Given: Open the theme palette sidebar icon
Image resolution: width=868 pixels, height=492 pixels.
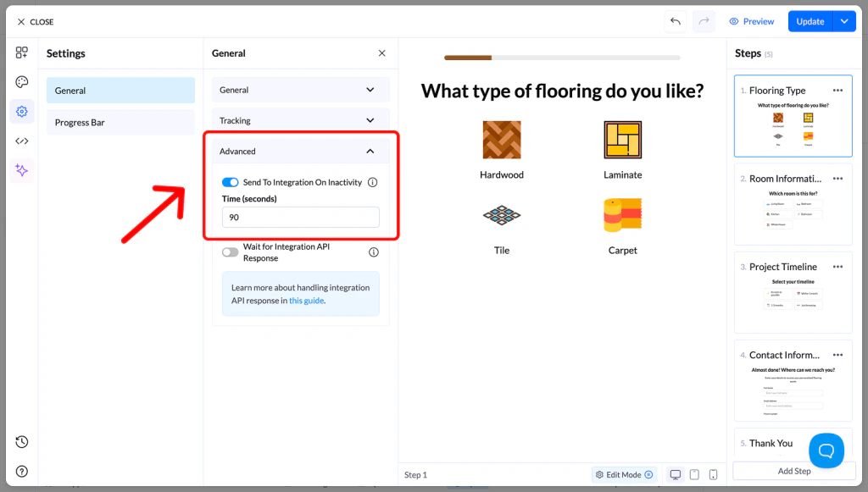Looking at the screenshot, I should (21, 82).
